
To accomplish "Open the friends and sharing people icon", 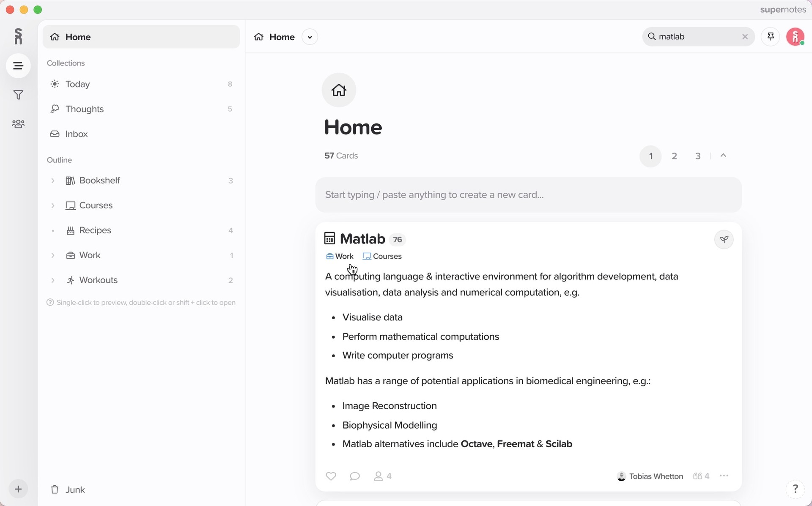I will point(18,124).
